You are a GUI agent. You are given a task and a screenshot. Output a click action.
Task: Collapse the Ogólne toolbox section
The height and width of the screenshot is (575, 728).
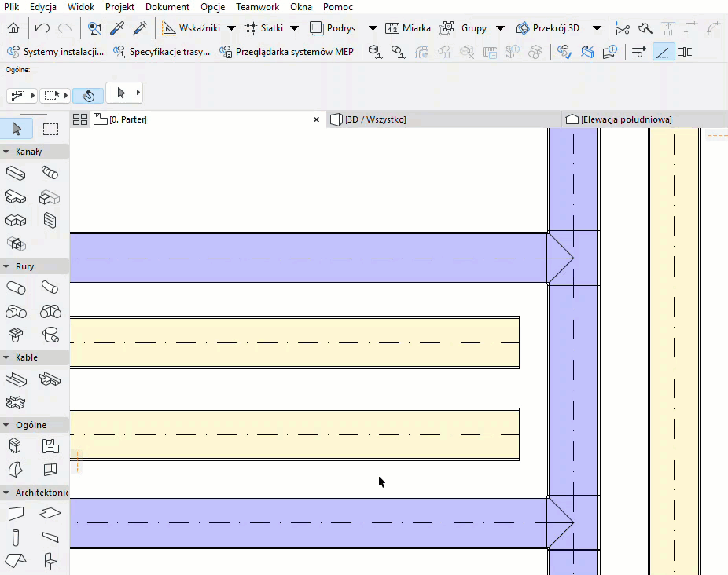pos(6,425)
